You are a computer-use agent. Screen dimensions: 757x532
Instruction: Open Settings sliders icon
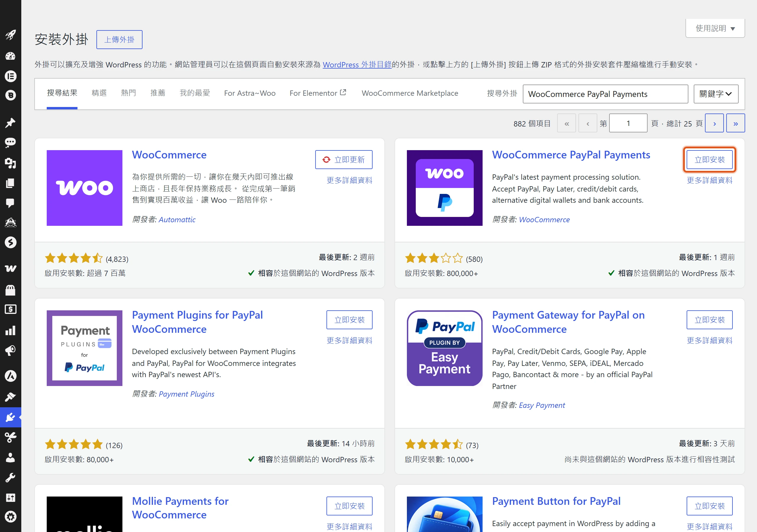(11, 497)
